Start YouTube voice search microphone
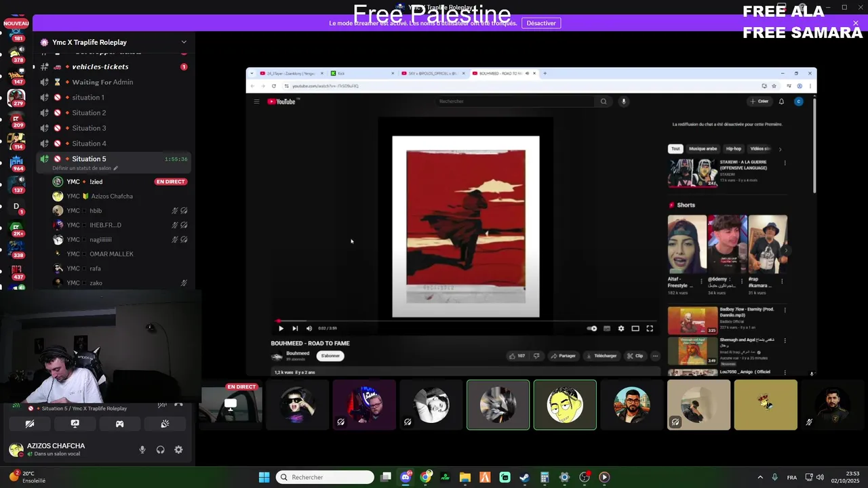Image resolution: width=868 pixels, height=488 pixels. click(624, 102)
